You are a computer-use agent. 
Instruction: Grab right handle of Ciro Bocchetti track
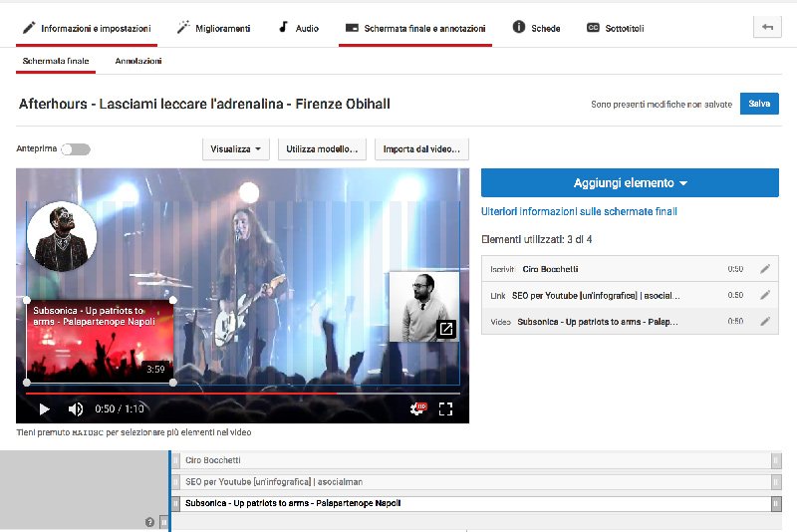776,460
